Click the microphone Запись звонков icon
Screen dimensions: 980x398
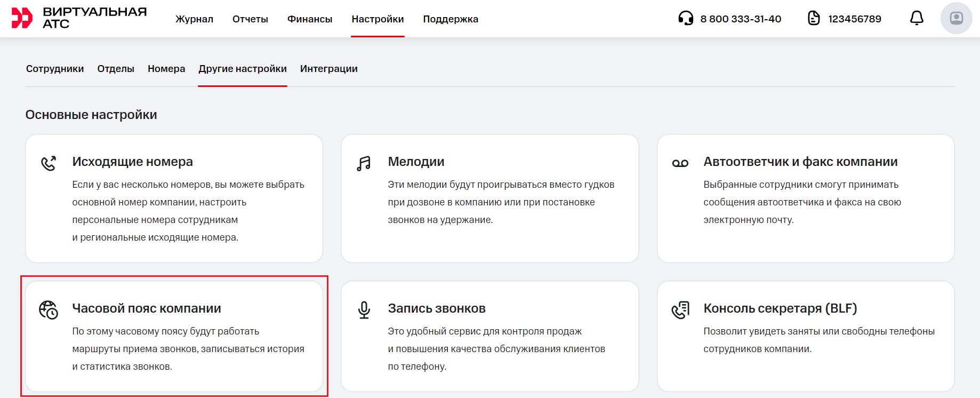[364, 310]
